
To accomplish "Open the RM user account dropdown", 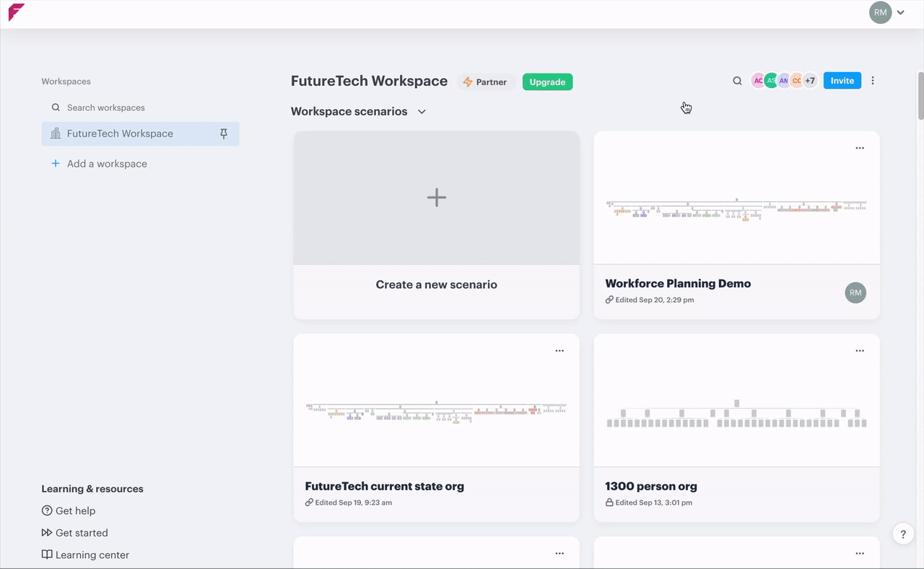I will [x=888, y=12].
